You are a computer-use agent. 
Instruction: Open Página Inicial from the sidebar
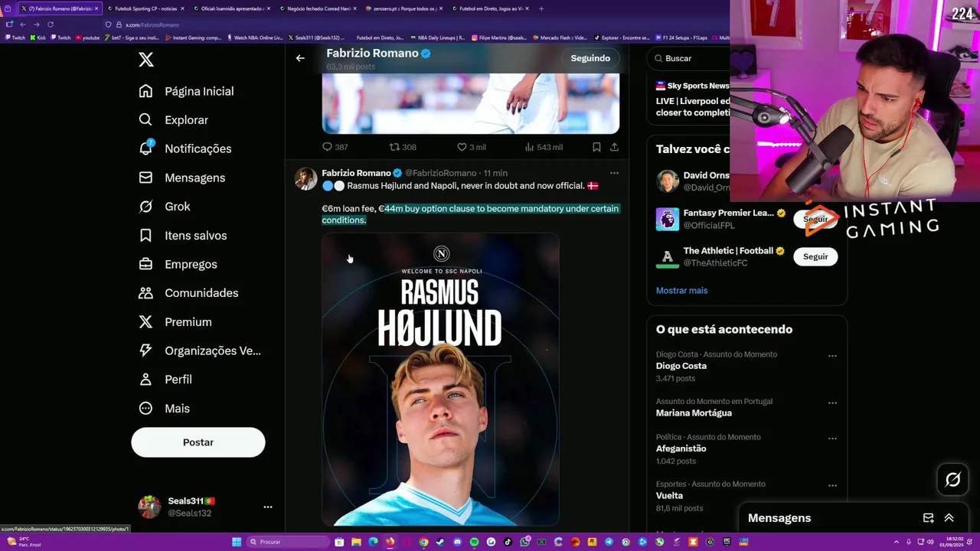pyautogui.click(x=186, y=91)
